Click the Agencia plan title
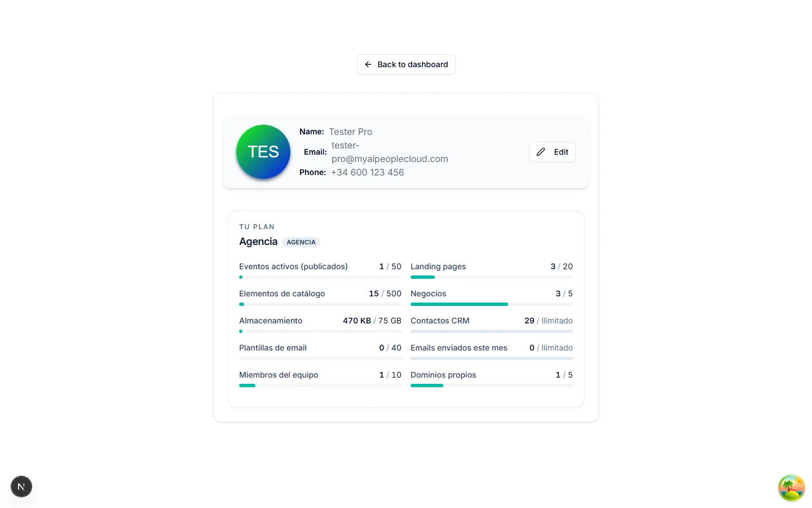This screenshot has width=812, height=508. tap(258, 242)
